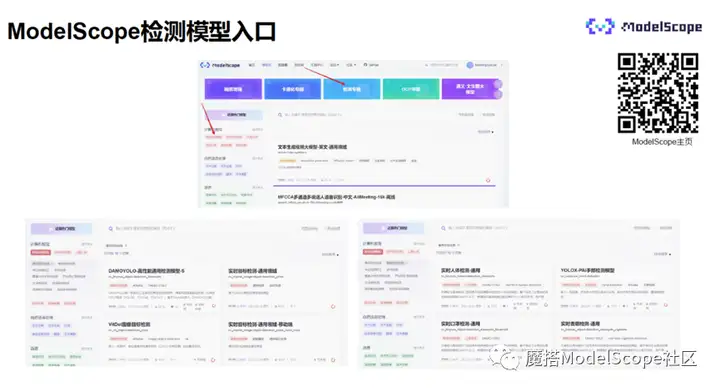720x391 pixels.
Task: Select highlighted red tag in bottom-left sidebar
Action: tap(40, 252)
